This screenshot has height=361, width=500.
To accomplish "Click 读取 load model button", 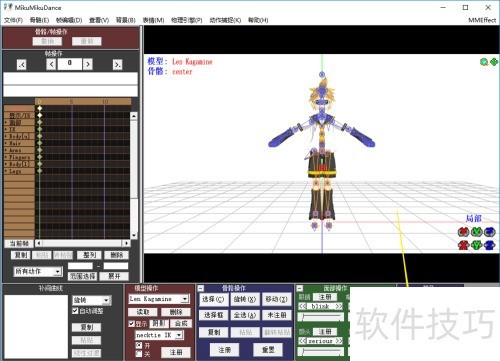I will click(143, 312).
